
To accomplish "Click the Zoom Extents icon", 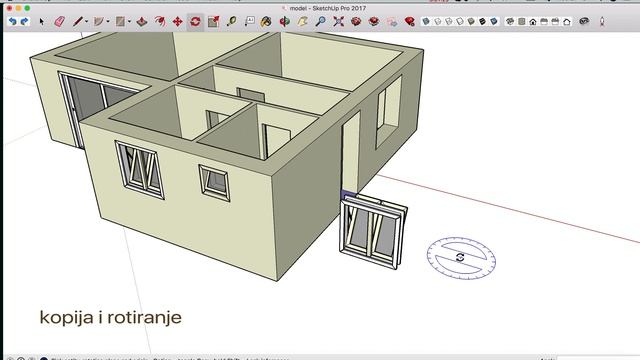I will click(x=338, y=21).
